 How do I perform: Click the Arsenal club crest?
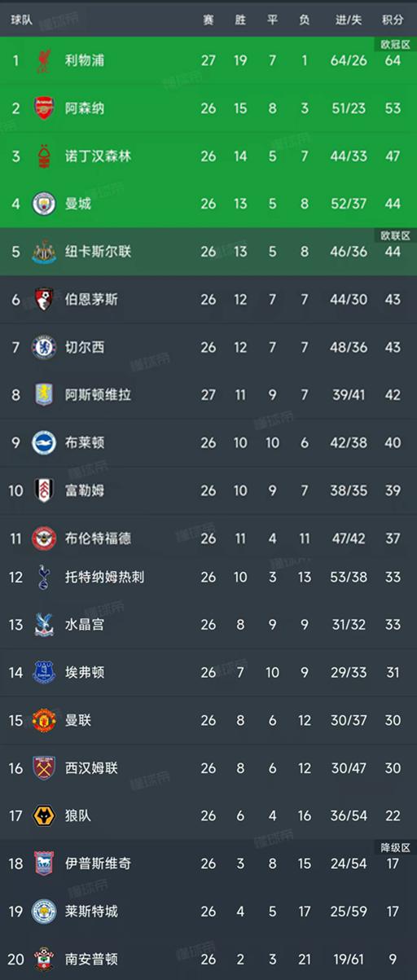tap(43, 108)
